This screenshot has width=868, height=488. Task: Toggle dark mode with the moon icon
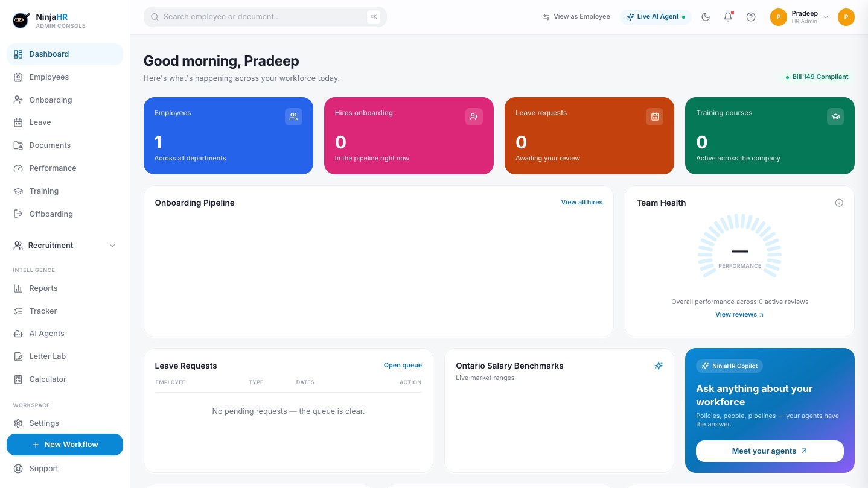click(706, 17)
